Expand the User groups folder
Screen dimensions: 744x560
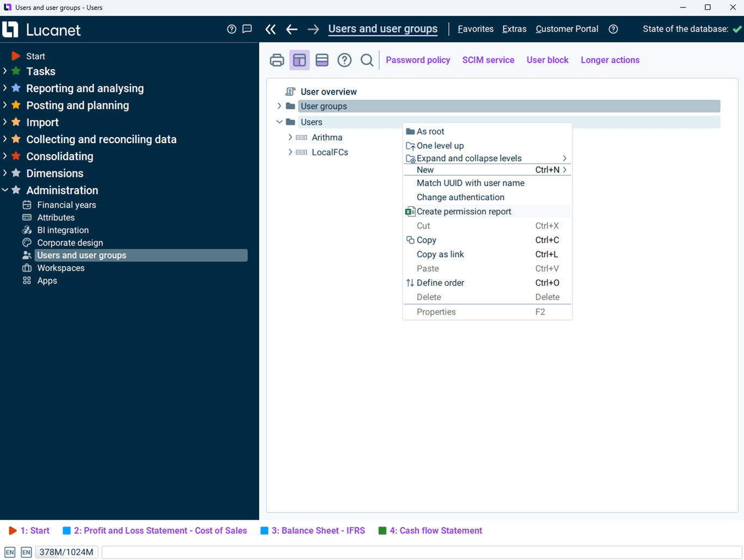[x=279, y=106]
